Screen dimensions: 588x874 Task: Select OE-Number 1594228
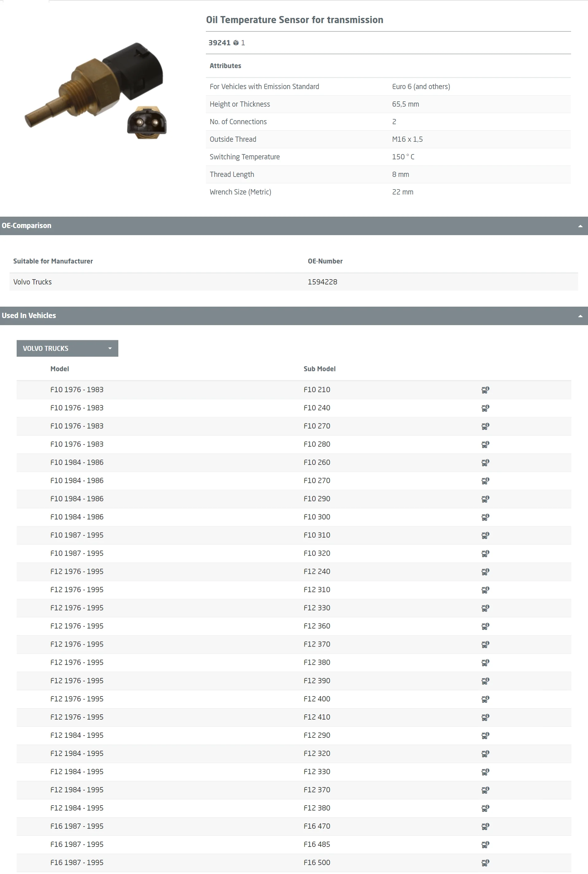(x=322, y=282)
